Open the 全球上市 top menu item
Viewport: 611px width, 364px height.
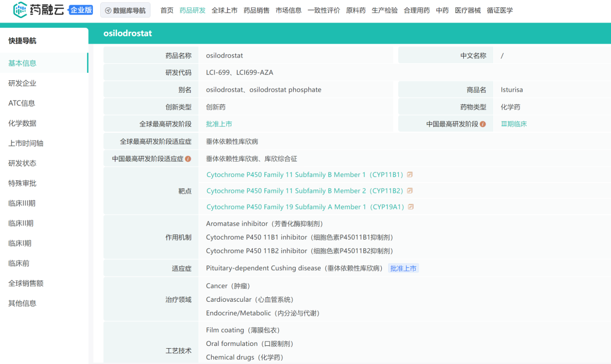pos(225,10)
